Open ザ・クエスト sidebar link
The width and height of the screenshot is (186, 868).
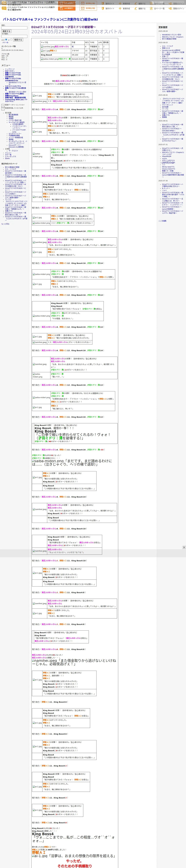13,151
